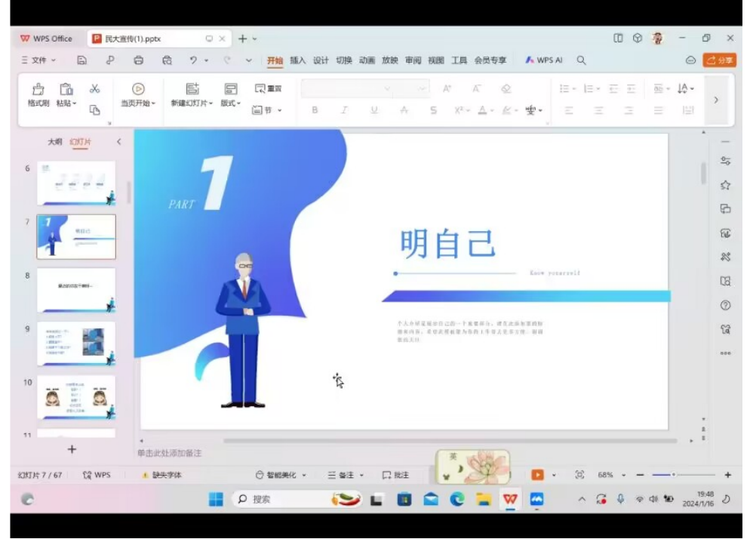Toggle the comments (批注) view in status bar
756x539 pixels.
[395, 475]
